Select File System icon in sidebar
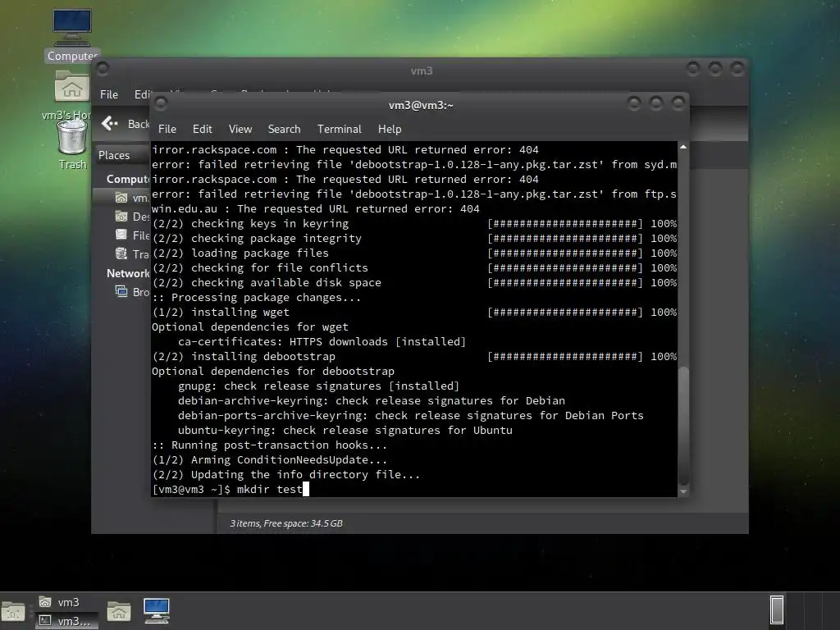 [x=121, y=235]
